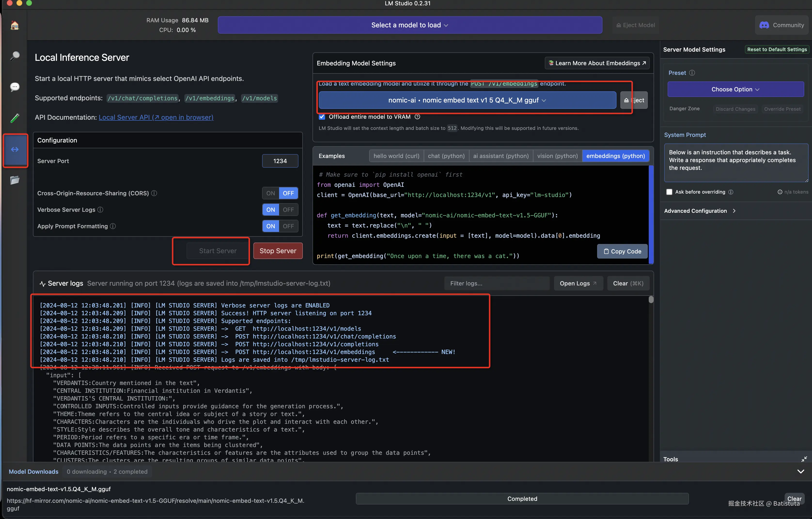Open the Preset Choose Option dropdown
This screenshot has height=519, width=812.
(x=735, y=89)
